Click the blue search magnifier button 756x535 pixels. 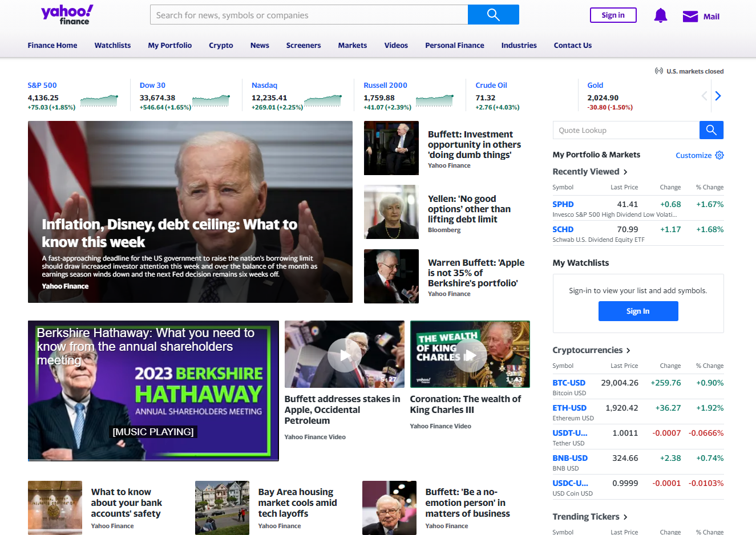point(494,15)
